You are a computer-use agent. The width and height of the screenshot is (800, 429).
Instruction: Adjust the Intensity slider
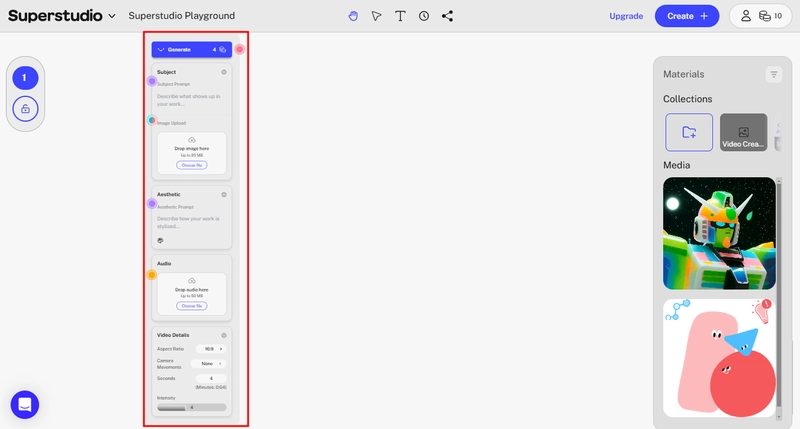[192, 408]
